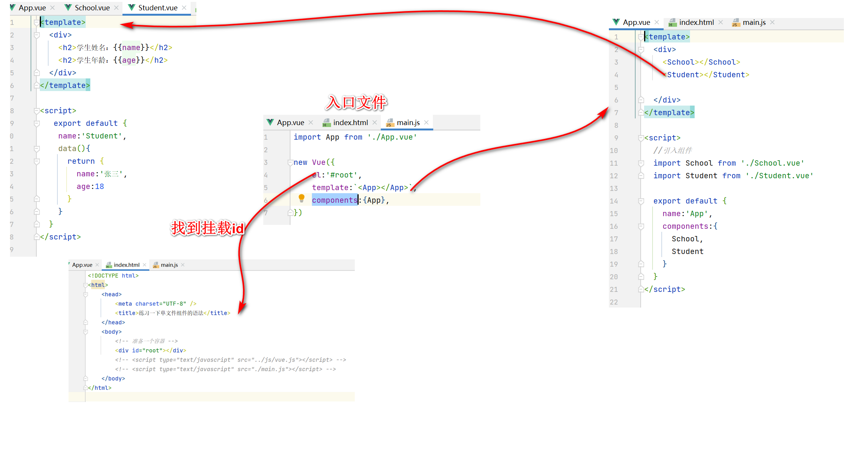Click the intention lightbulb beside components in main.js

tap(302, 198)
